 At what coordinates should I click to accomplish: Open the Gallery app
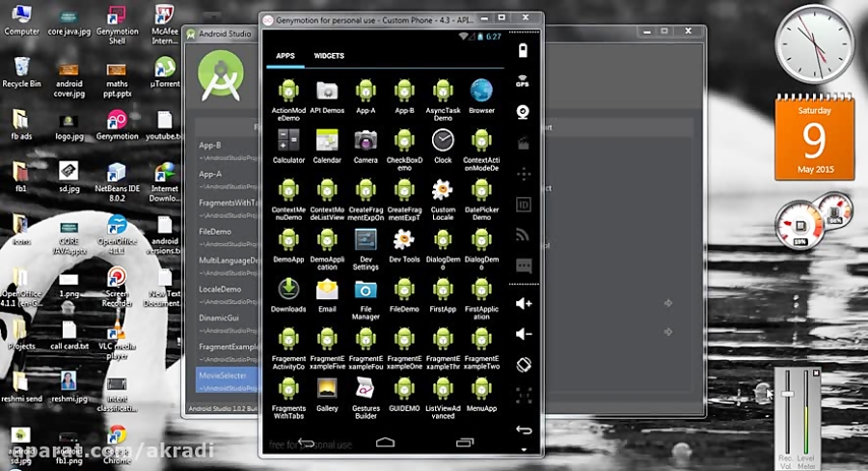(x=327, y=395)
